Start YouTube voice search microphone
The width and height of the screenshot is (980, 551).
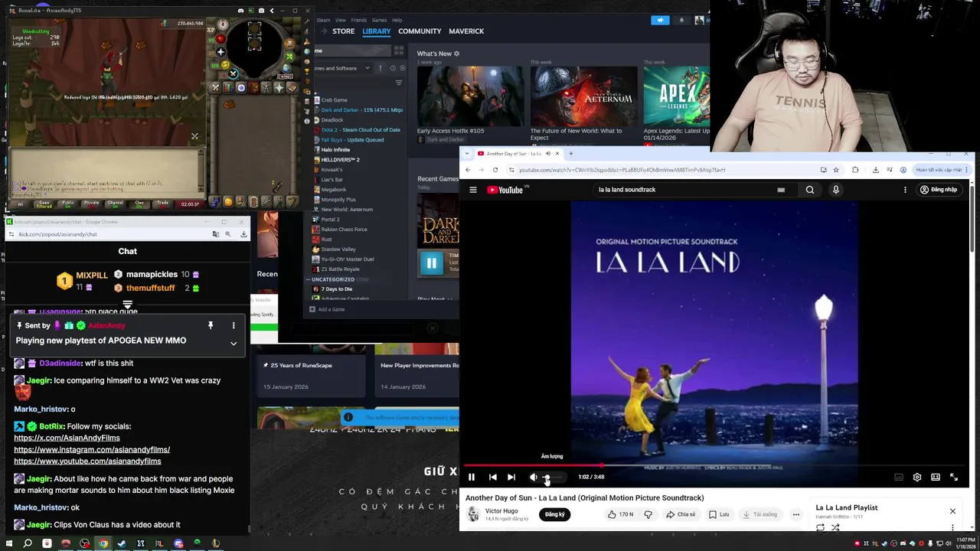click(836, 190)
